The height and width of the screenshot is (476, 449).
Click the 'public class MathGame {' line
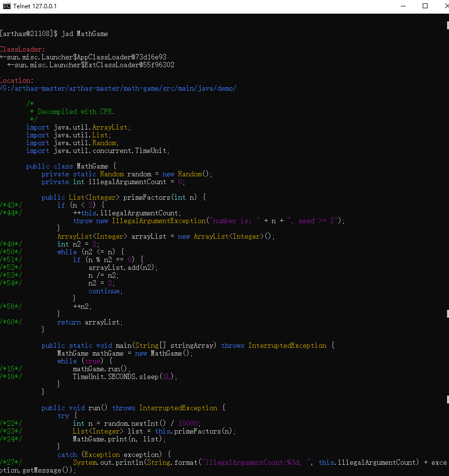[71, 166]
